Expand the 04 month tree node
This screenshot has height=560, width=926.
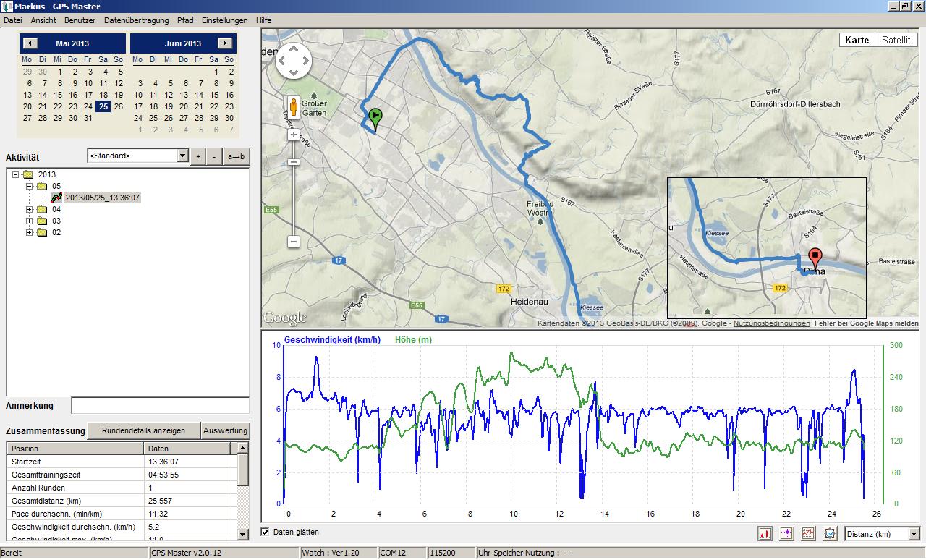30,209
